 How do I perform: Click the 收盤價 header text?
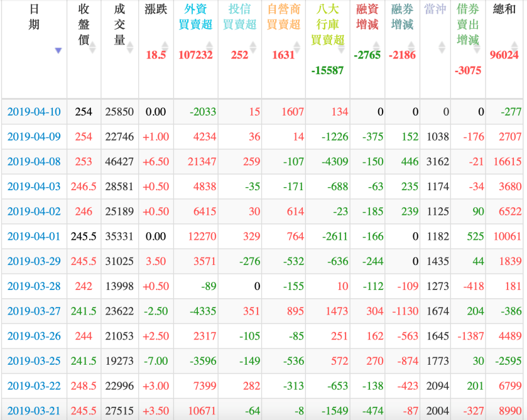tap(84, 25)
